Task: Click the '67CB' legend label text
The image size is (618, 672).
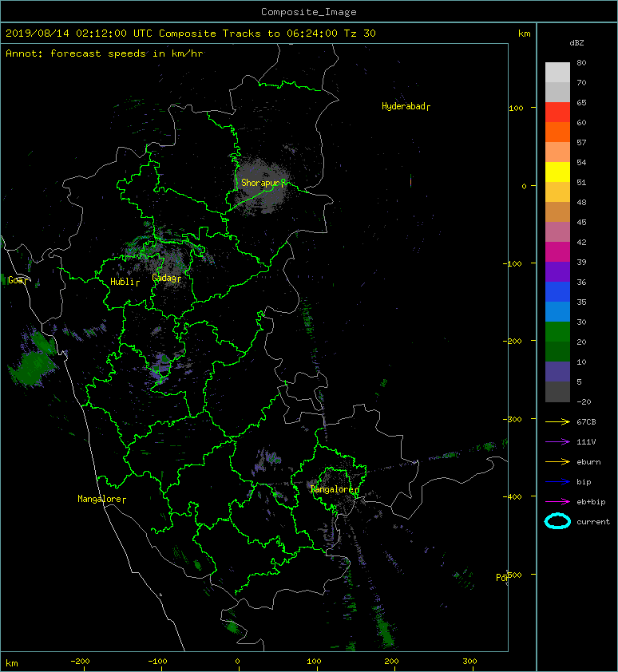Action: point(586,422)
